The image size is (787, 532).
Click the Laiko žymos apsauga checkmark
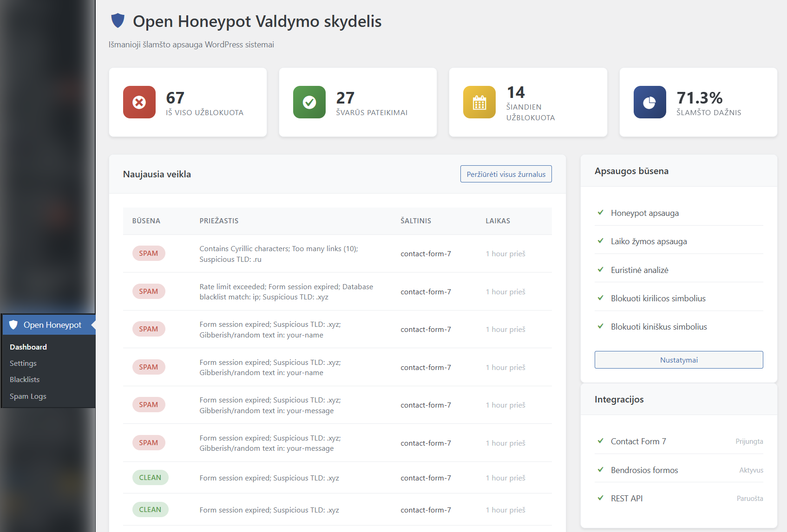coord(600,241)
